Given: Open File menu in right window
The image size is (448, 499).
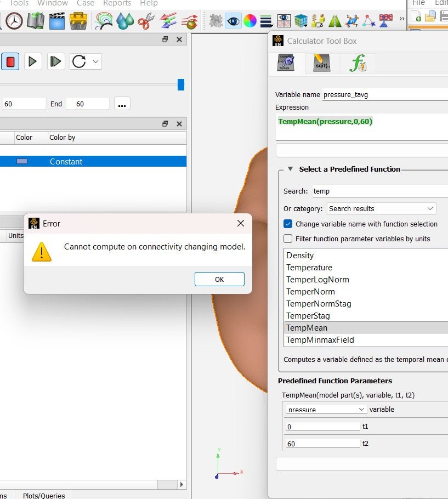Looking at the screenshot, I should pyautogui.click(x=418, y=3).
